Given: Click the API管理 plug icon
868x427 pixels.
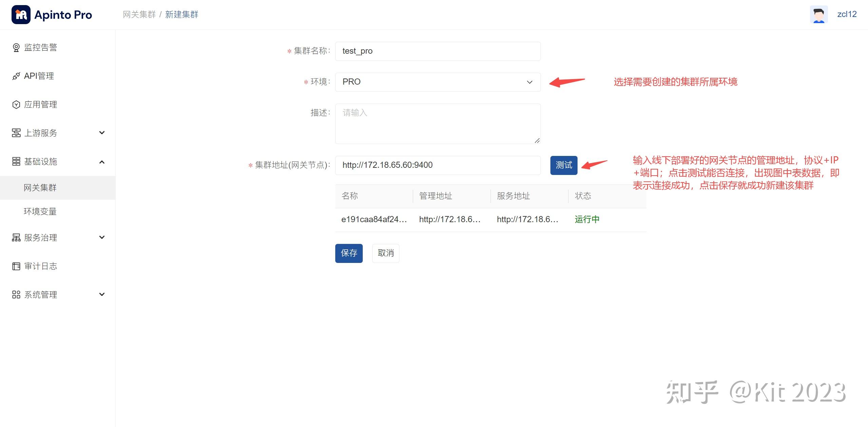Looking at the screenshot, I should [16, 76].
